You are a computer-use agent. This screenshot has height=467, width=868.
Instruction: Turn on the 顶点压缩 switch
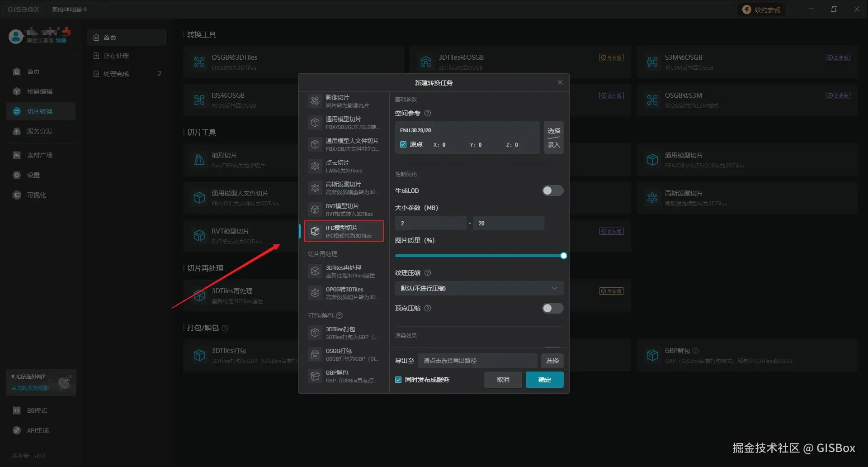pos(552,308)
